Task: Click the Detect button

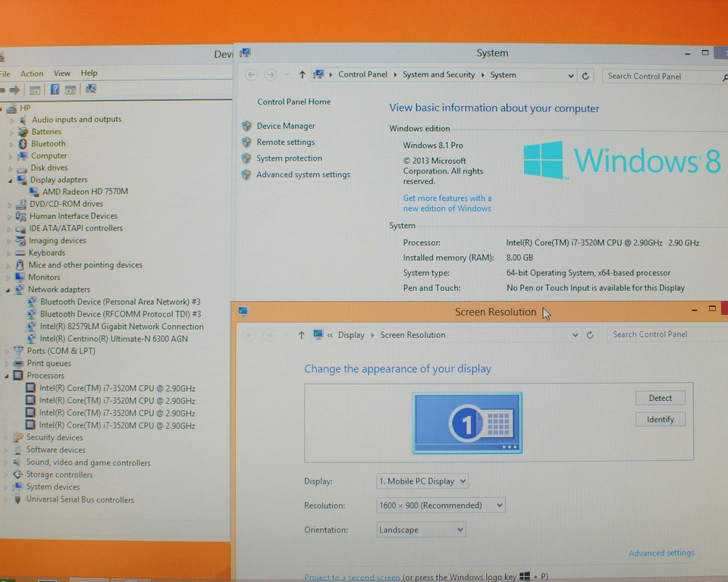Action: (x=661, y=398)
